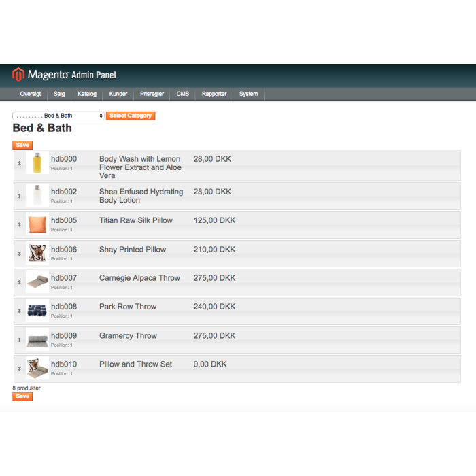Viewport: 476px width, 476px height.
Task: Open the Prisregler menu
Action: point(152,94)
